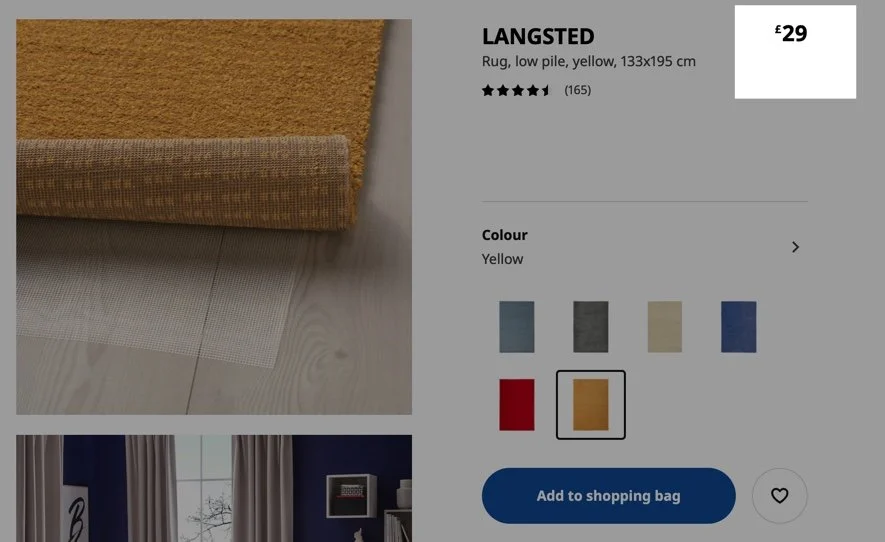This screenshot has height=542, width=885.
Task: Select the light blue rug swatch
Action: click(x=516, y=327)
